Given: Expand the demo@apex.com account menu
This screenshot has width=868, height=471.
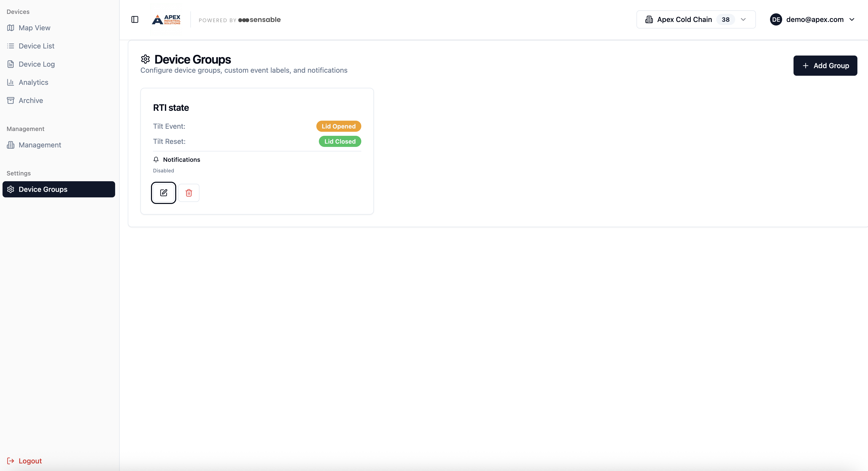Looking at the screenshot, I should [815, 19].
